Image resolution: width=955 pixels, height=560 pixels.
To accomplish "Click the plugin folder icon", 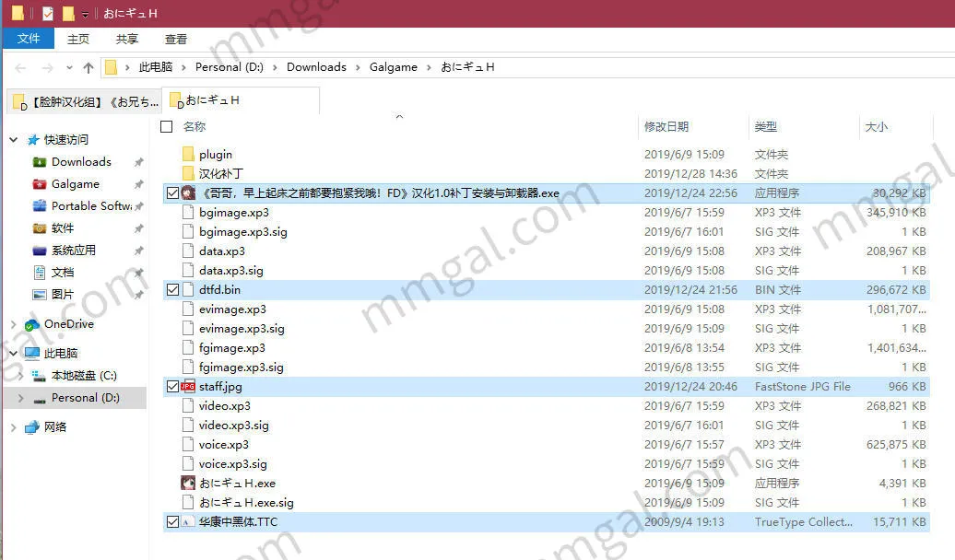I will (188, 155).
